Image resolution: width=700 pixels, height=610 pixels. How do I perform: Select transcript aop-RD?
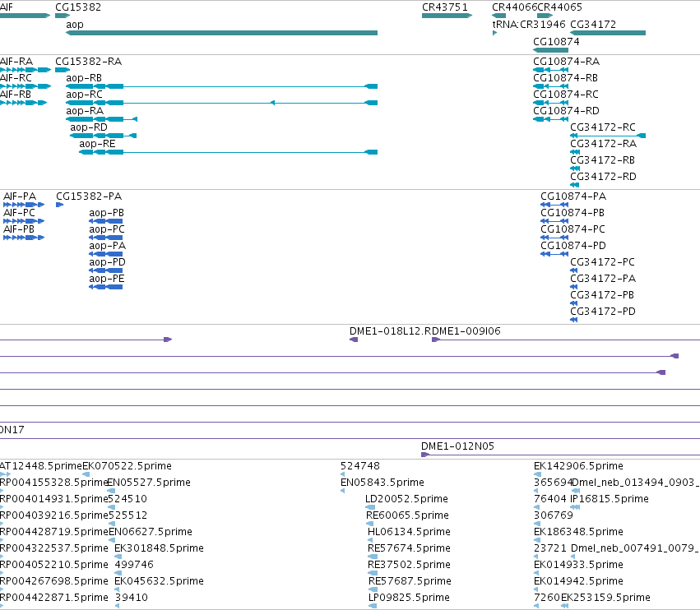pos(103,136)
